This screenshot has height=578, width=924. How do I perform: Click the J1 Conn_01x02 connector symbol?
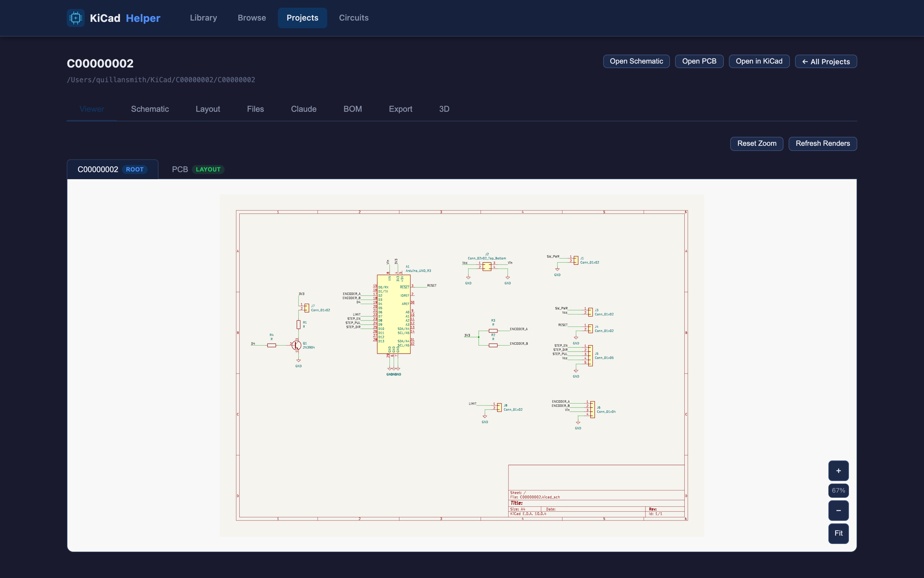point(576,260)
